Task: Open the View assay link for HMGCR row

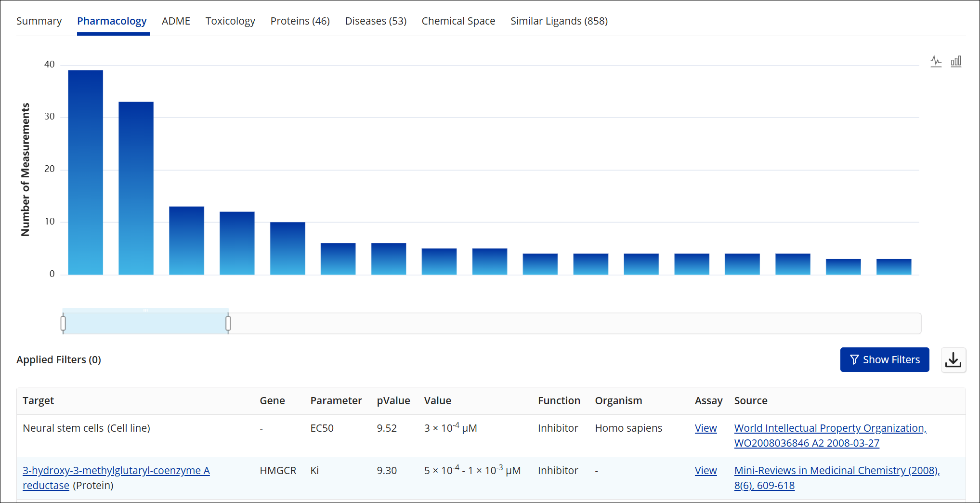Action: [x=706, y=471]
